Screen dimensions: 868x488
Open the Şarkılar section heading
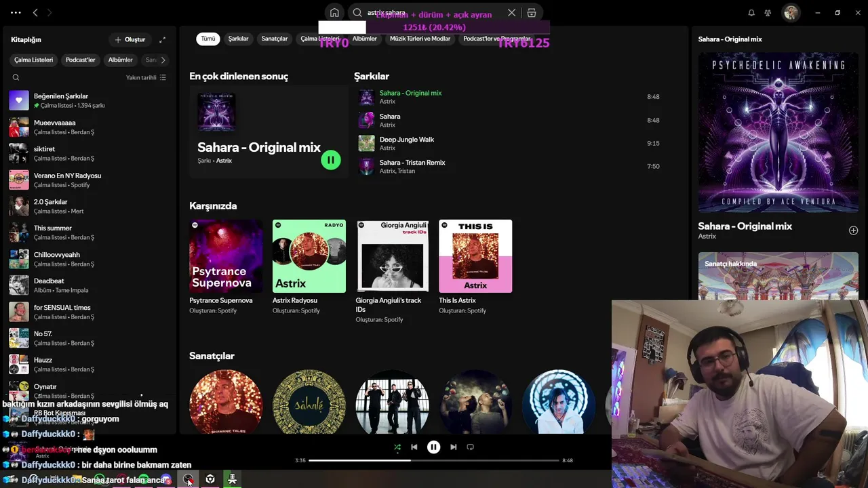[372, 77]
